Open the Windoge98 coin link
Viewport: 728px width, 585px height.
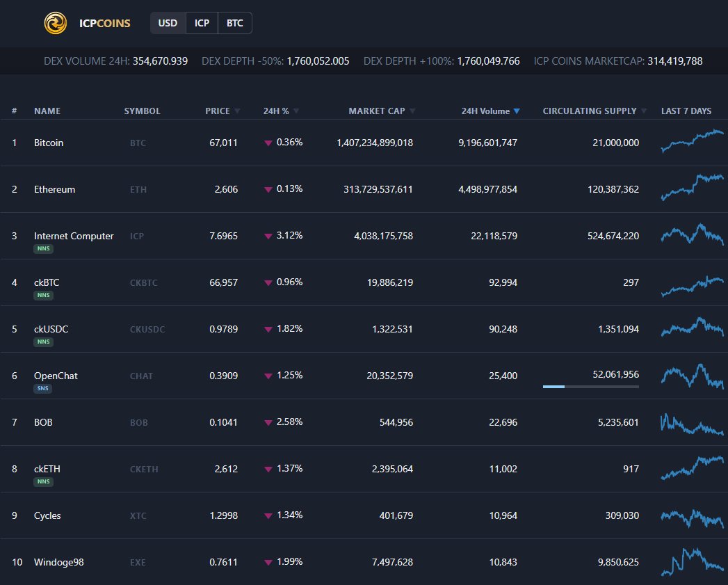click(59, 562)
